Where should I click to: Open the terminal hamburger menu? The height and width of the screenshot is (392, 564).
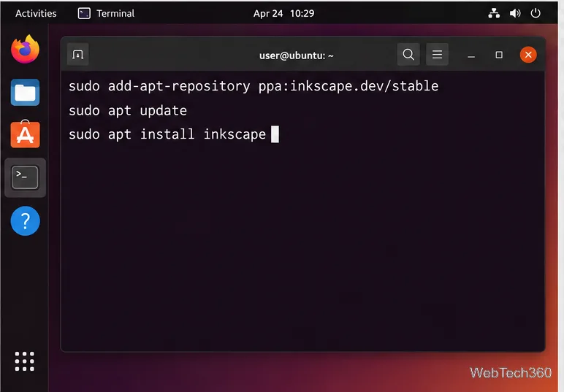pyautogui.click(x=437, y=55)
